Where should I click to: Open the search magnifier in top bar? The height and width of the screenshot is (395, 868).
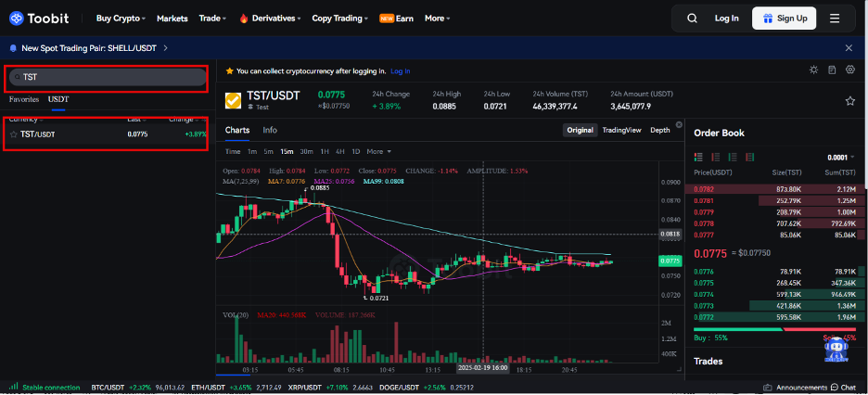[x=692, y=19]
